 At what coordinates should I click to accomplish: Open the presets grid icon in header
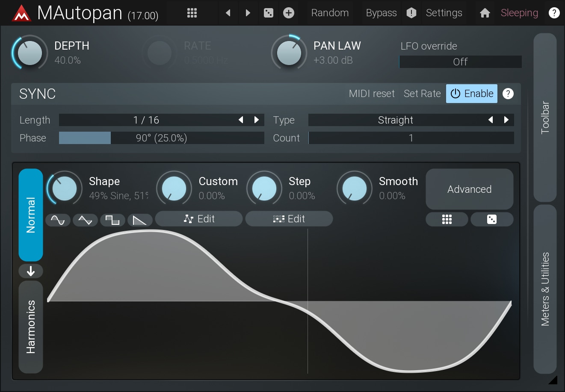(x=192, y=13)
